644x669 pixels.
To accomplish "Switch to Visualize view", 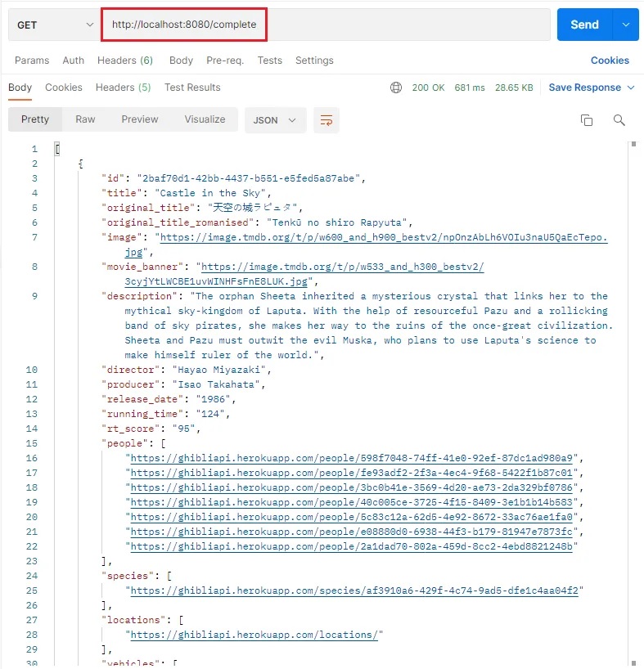I will pos(205,119).
